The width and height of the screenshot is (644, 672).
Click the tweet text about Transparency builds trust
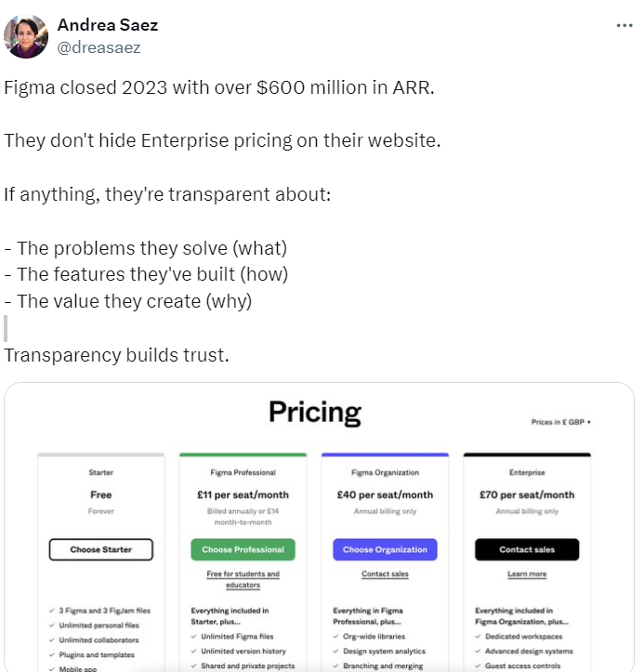115,355
